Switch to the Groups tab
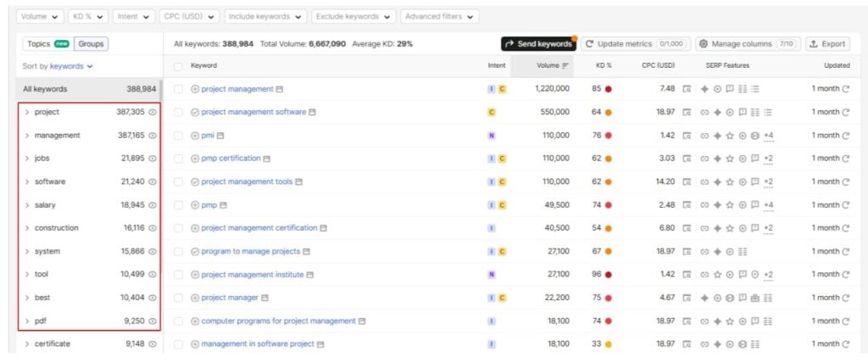The image size is (868, 363). tap(91, 44)
